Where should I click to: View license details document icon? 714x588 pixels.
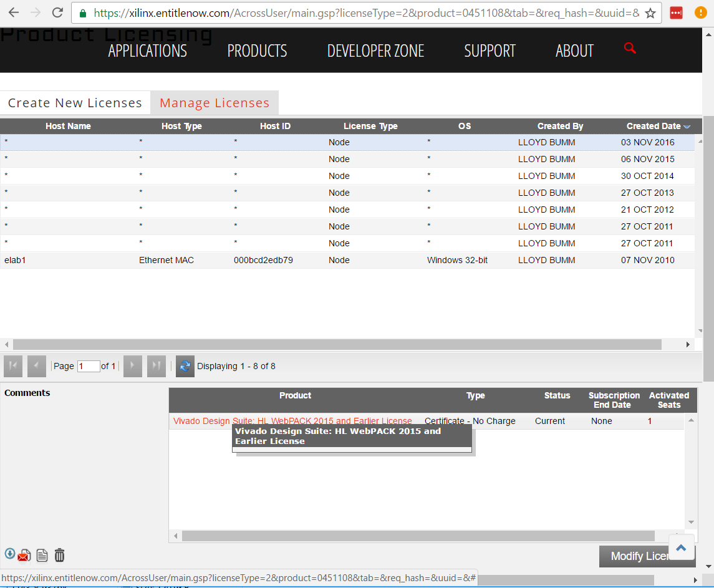click(x=42, y=555)
